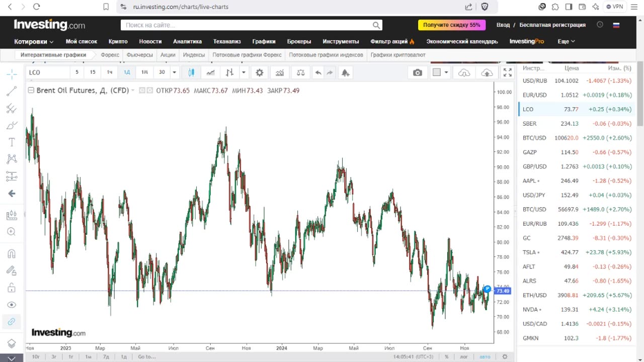This screenshot has width=644, height=362.
Task: Select the brush drawing tool
Action: click(12, 125)
